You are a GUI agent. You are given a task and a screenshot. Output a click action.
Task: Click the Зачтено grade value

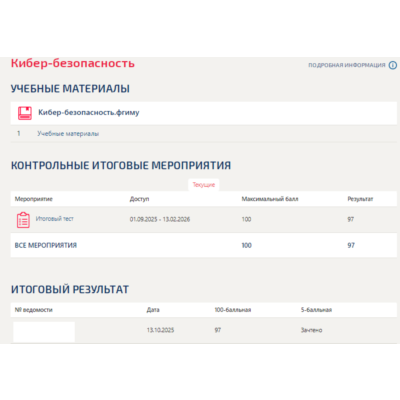tap(311, 330)
